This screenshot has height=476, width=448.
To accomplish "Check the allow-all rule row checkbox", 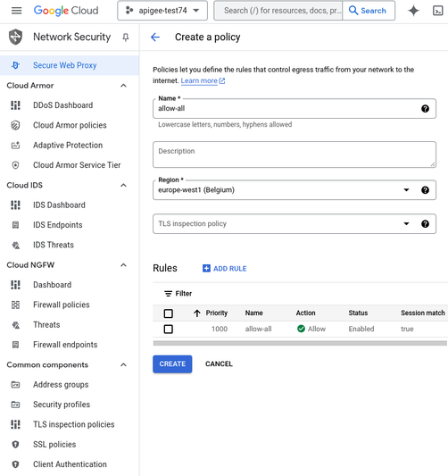I will click(x=169, y=329).
